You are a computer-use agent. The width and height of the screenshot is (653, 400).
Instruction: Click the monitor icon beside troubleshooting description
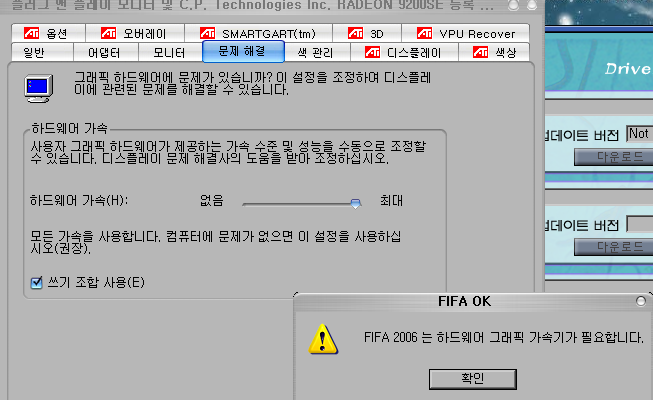click(39, 88)
